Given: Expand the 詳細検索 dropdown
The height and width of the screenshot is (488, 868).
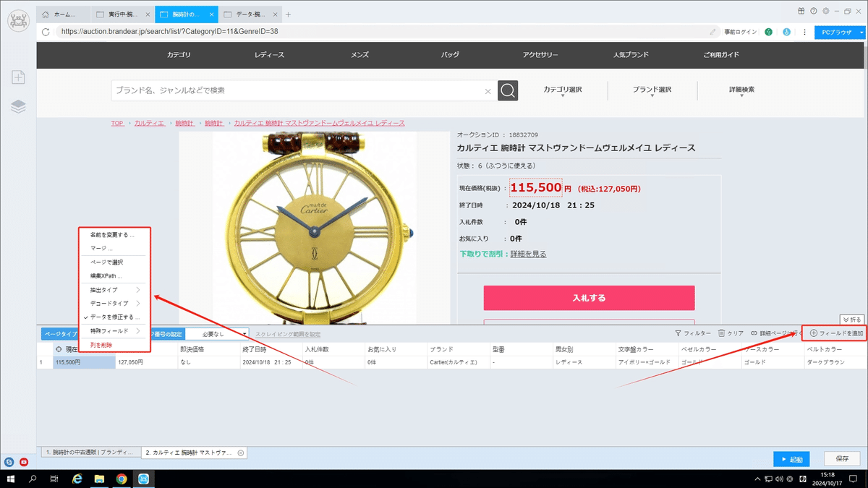Looking at the screenshot, I should point(741,92).
